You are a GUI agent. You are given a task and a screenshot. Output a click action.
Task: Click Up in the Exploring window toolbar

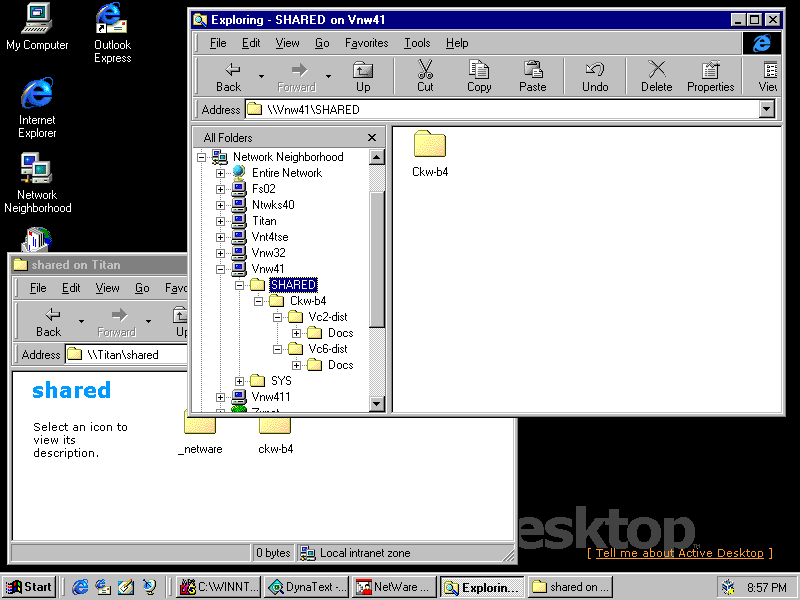click(363, 77)
